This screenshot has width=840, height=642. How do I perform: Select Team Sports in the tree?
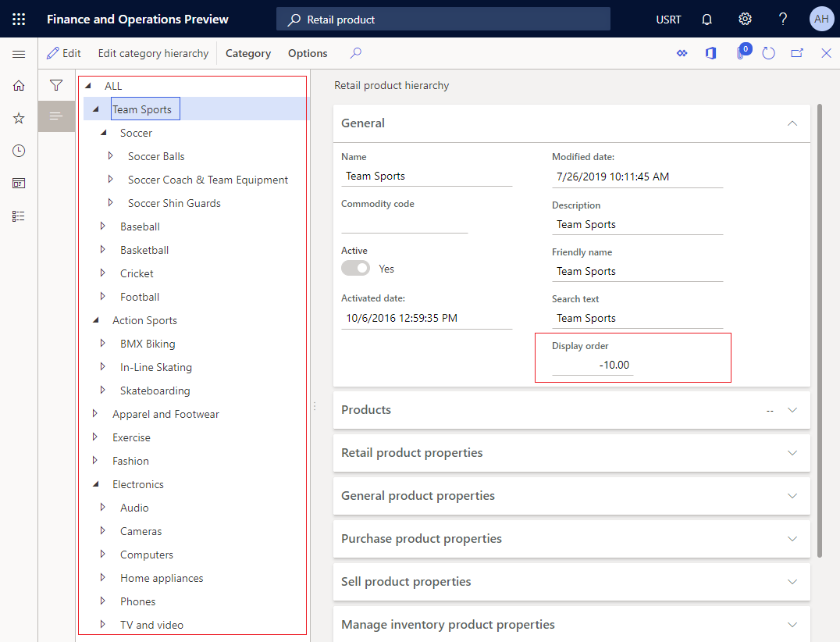(142, 109)
